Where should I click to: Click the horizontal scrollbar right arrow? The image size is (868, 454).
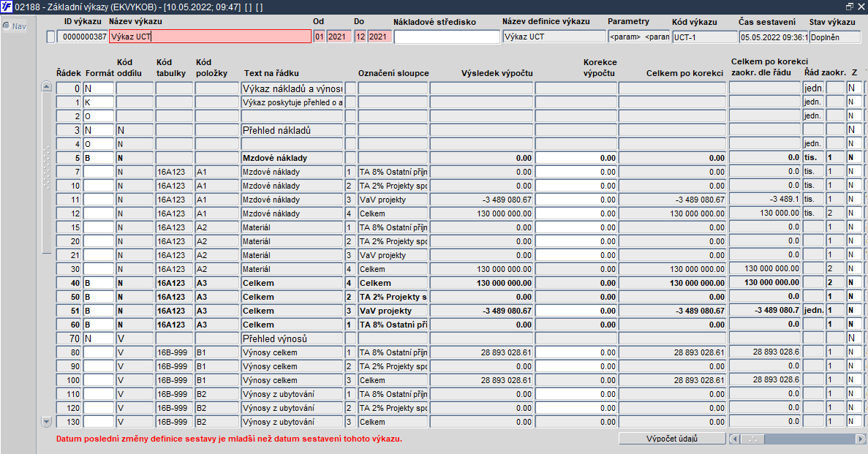[861, 439]
